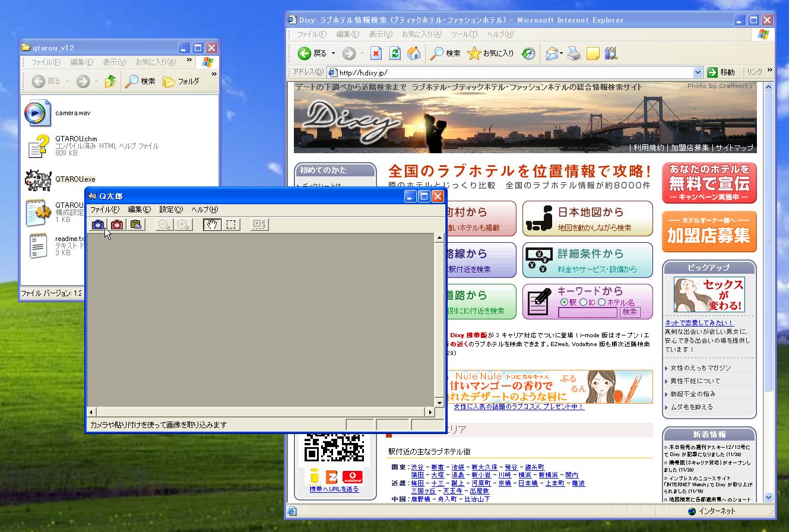The height and width of the screenshot is (532, 789).
Task: Click the Mail envelope icon in Internet Explorer
Action: click(x=552, y=53)
